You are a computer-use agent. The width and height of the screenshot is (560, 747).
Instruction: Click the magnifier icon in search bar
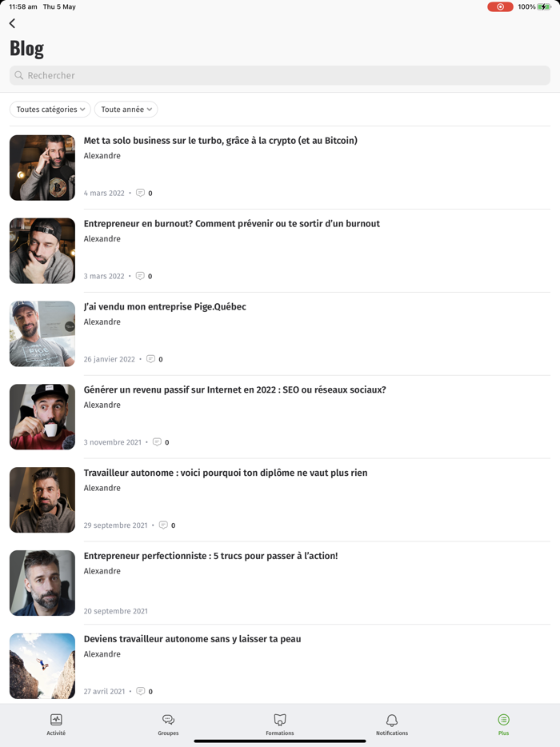18,75
